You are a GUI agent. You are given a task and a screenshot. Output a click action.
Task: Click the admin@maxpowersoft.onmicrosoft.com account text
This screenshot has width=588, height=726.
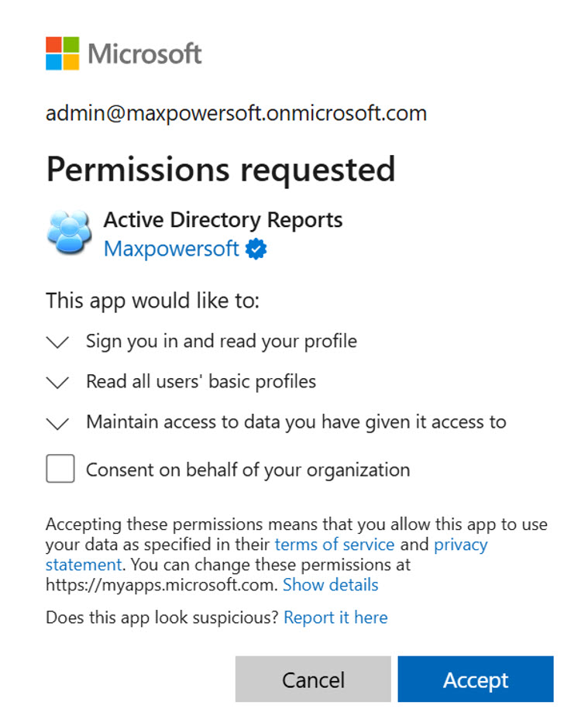pyautogui.click(x=236, y=114)
